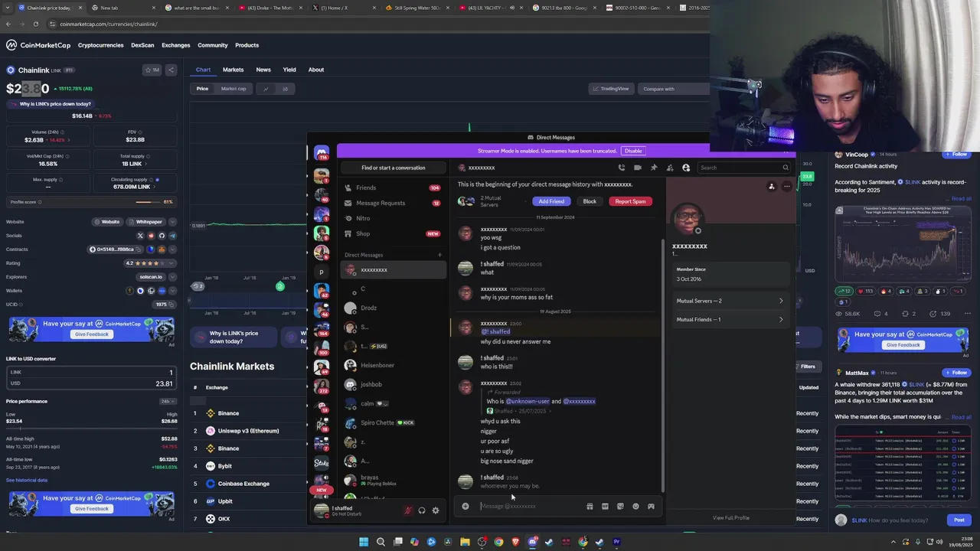Viewport: 980px width, 551px height.
Task: Follow MattMax in the feed
Action: coord(956,373)
